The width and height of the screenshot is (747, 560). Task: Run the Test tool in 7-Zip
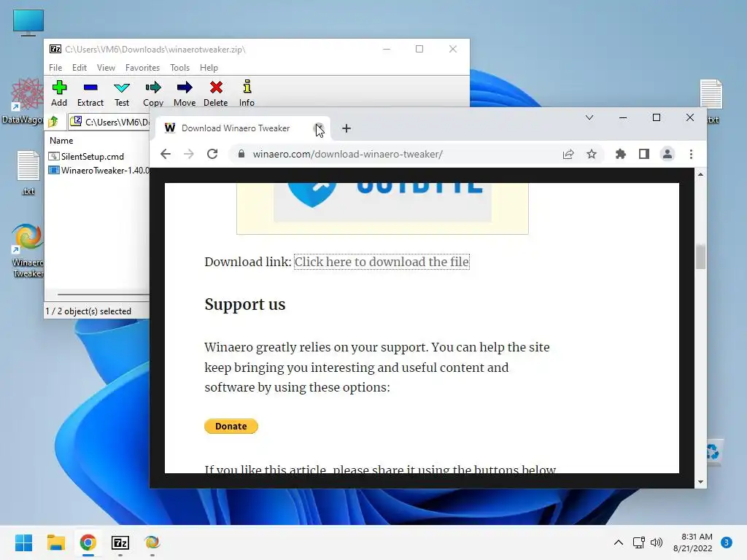[x=122, y=93]
